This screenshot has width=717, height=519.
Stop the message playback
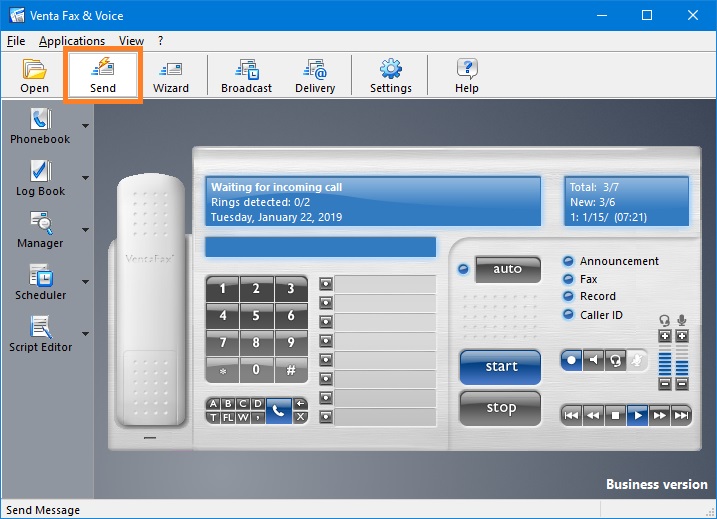pos(615,415)
